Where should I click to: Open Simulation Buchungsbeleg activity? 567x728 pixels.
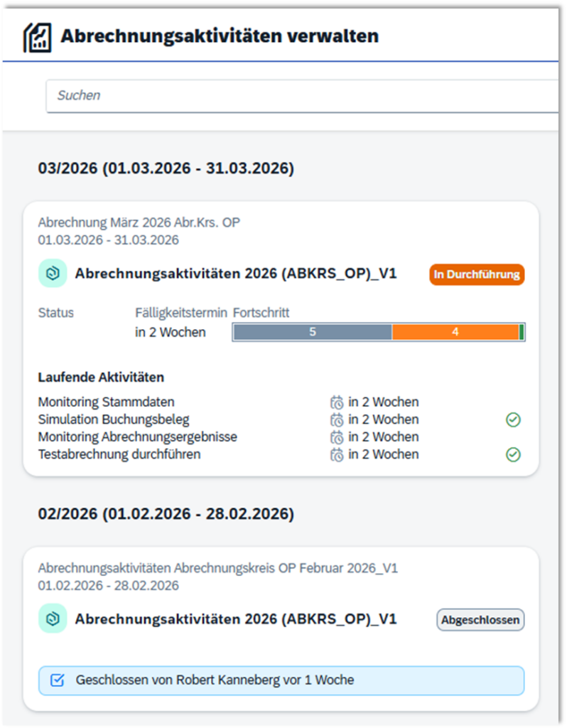[x=114, y=419]
